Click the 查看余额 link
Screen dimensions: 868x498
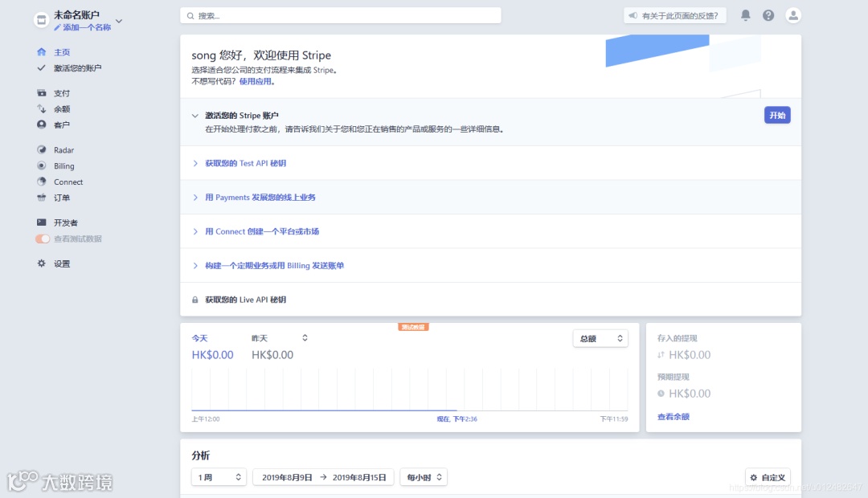coord(674,417)
